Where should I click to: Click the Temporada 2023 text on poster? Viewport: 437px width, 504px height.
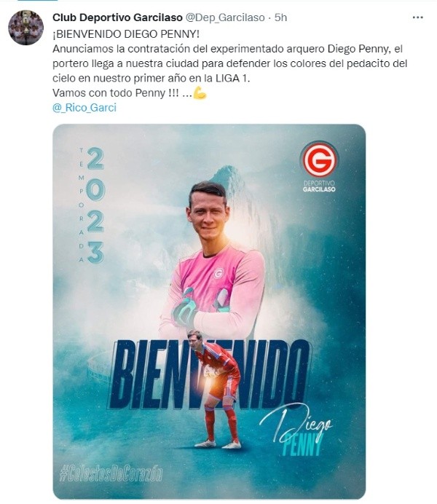92,205
